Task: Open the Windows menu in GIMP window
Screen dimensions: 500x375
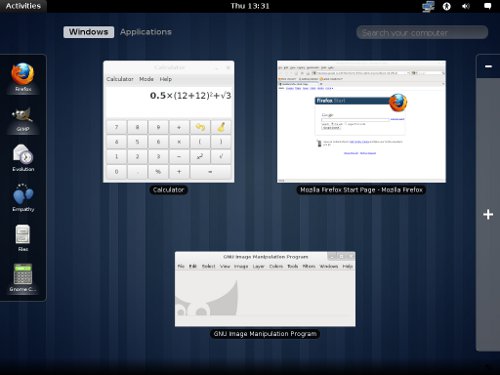Action: 329,266
